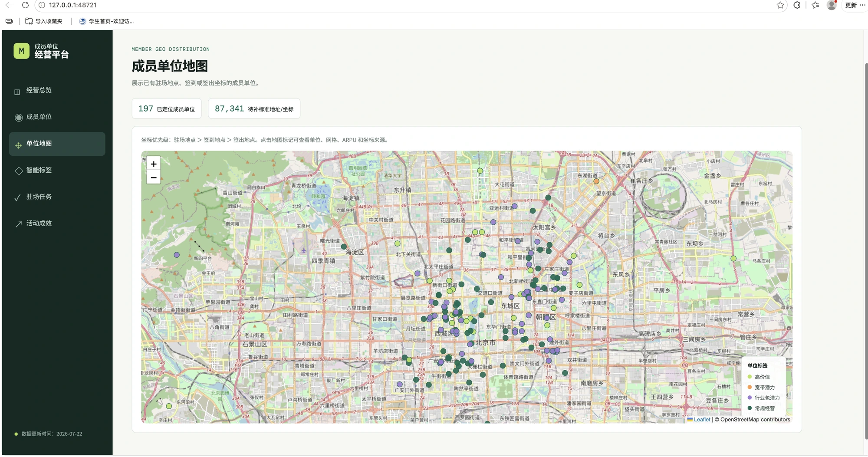Click the 成员单位地图 page heading
This screenshot has height=457, width=868.
pyautogui.click(x=170, y=66)
